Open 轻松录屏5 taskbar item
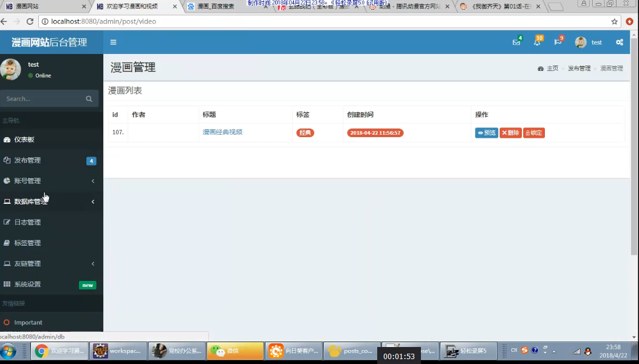The width and height of the screenshot is (639, 364). click(x=469, y=351)
